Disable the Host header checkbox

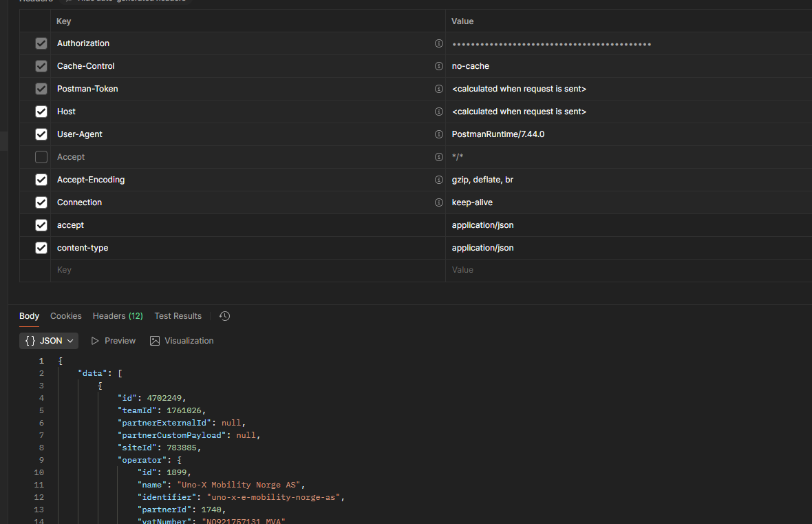tap(41, 112)
